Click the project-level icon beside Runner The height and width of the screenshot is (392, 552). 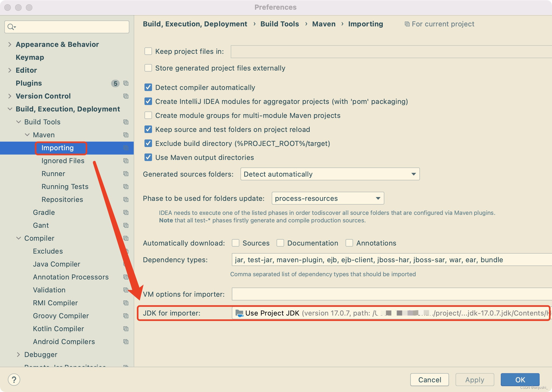coord(126,174)
